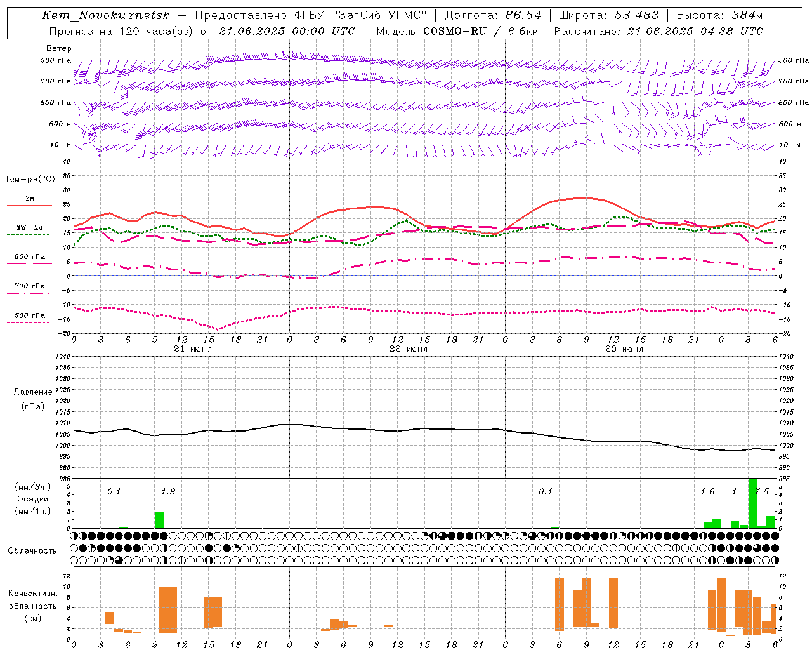Viewport: 812px width, 650px height.
Task: Click the 0.1 precipitation total on 21 июня
Action: pyautogui.click(x=114, y=492)
